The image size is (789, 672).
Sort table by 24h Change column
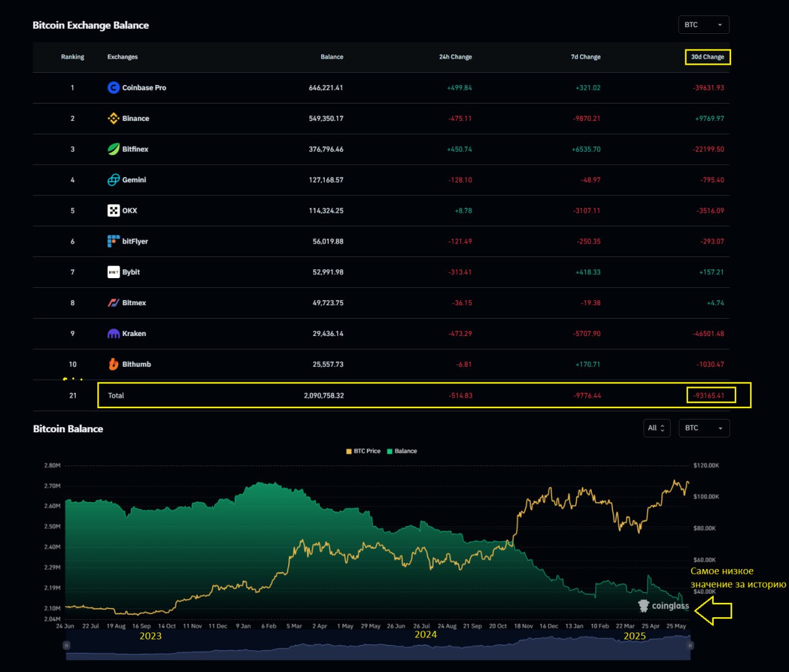click(x=455, y=57)
